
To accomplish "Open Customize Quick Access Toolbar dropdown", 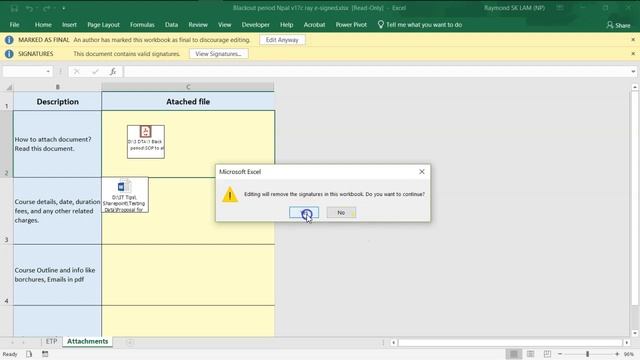I will point(64,8).
